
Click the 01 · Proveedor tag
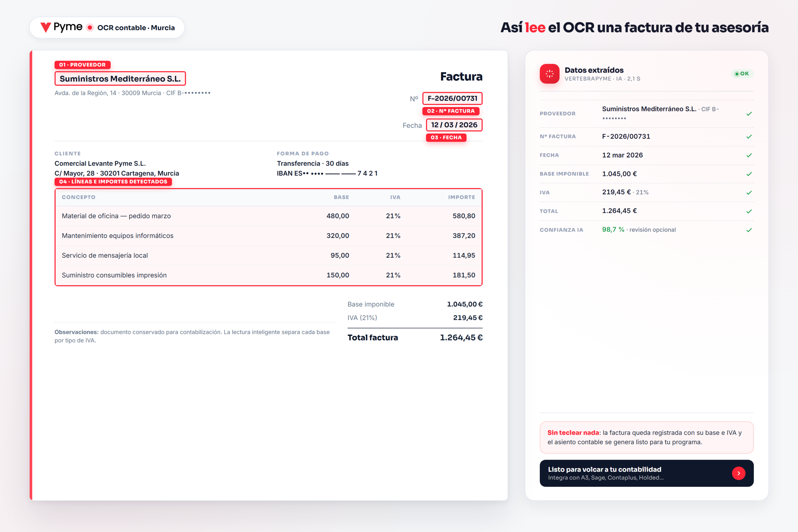click(83, 65)
